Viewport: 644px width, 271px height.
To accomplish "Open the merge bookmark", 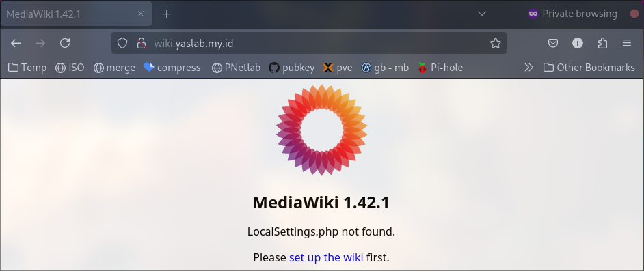I will [114, 68].
